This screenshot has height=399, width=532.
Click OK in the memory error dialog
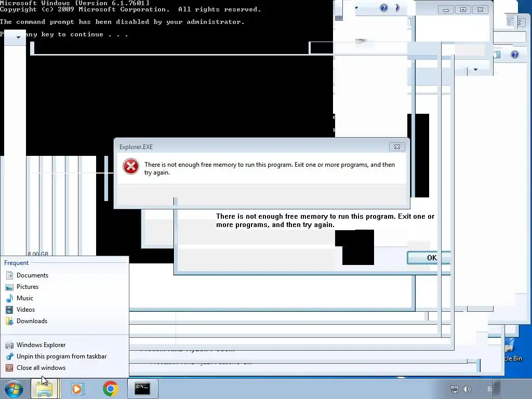point(429,258)
